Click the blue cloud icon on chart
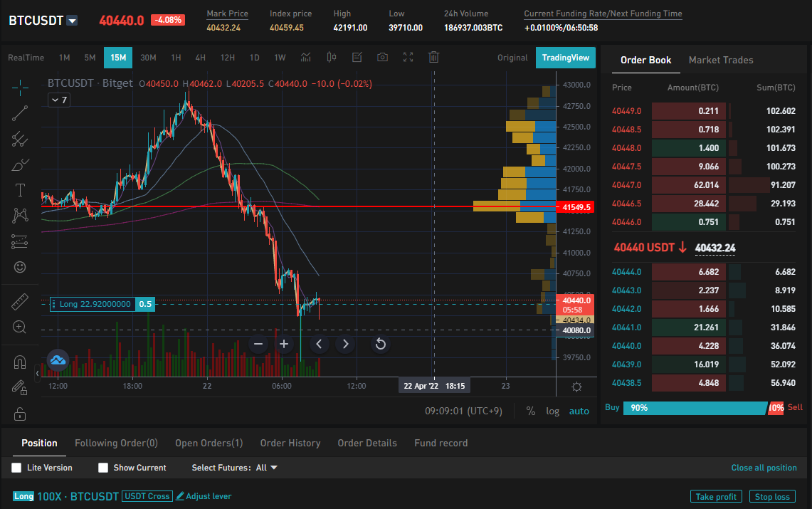 tap(58, 360)
